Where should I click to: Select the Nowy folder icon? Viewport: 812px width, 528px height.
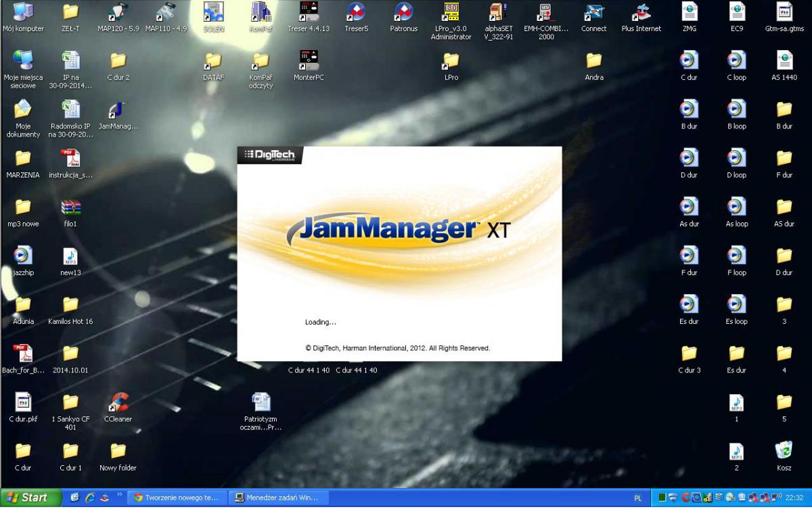pos(118,456)
